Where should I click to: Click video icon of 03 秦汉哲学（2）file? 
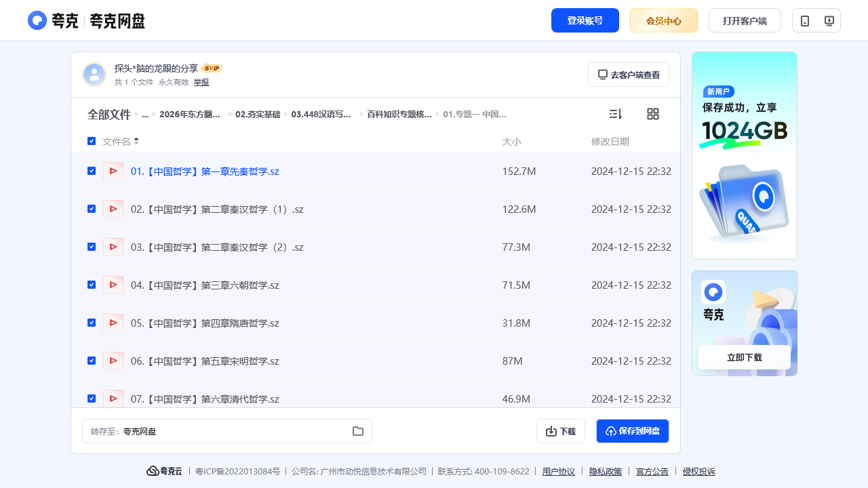(113, 247)
